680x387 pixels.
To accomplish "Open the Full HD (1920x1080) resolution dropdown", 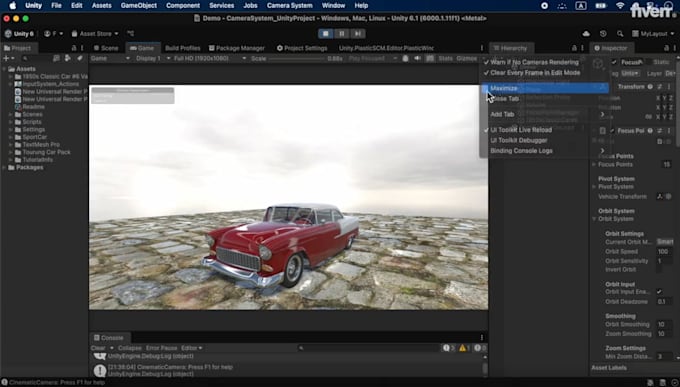I will pos(209,58).
